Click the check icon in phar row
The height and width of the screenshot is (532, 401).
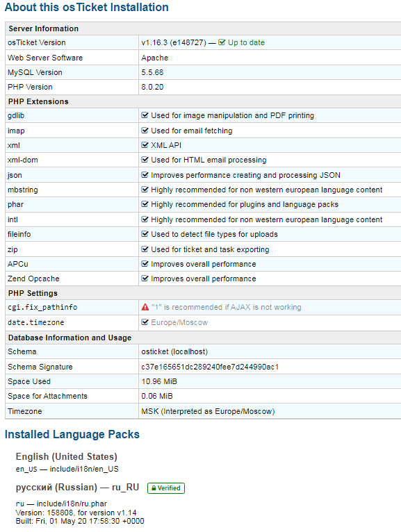pos(145,204)
